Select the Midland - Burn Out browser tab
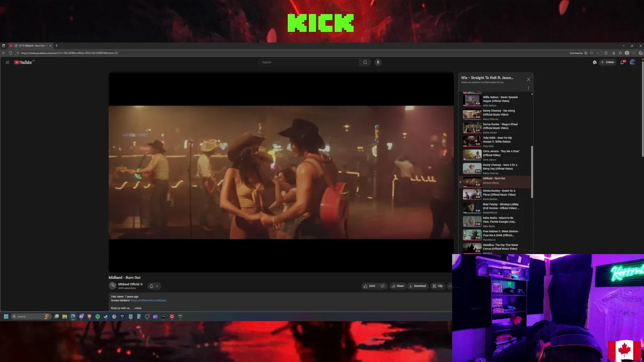The width and height of the screenshot is (644, 362). click(x=30, y=46)
